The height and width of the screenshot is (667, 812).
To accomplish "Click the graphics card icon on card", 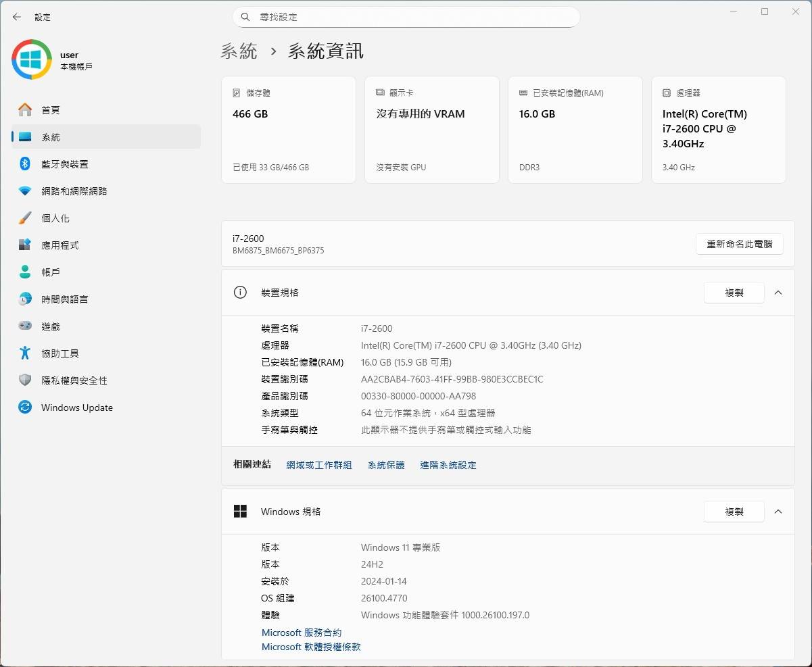I will (x=380, y=93).
